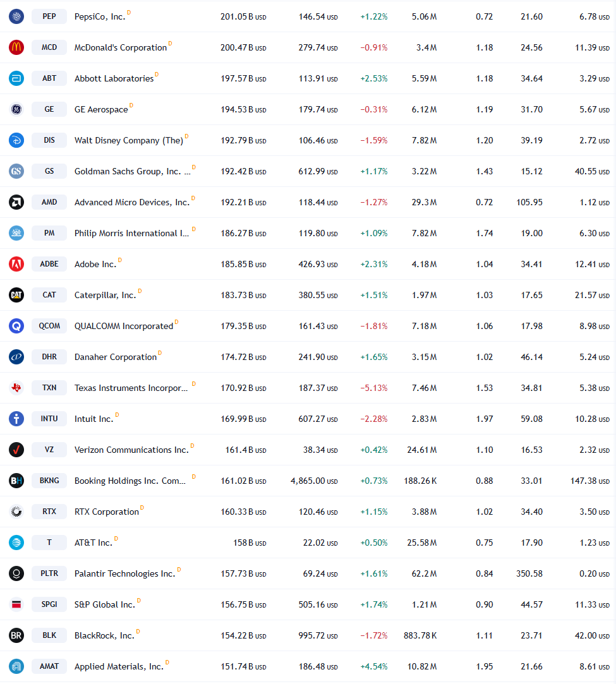
Task: Click the McDonald's golden arches logo
Action: (16, 47)
